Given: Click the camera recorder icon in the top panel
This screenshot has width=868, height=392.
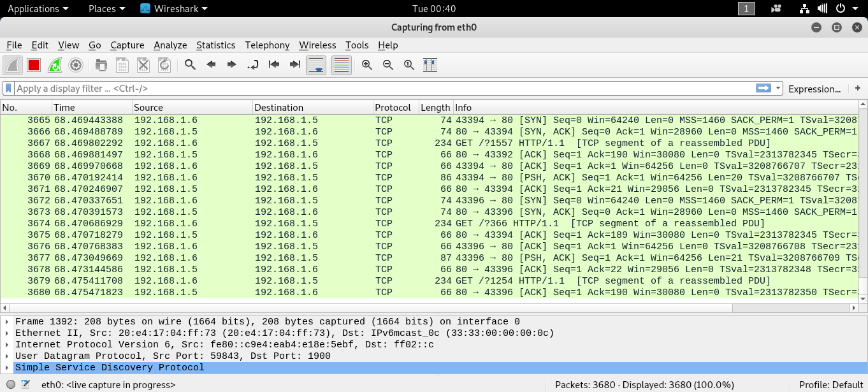Looking at the screenshot, I should 776,8.
